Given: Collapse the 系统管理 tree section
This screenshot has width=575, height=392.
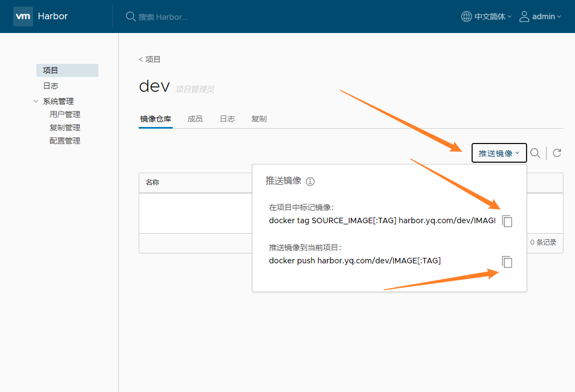Looking at the screenshot, I should 36,101.
